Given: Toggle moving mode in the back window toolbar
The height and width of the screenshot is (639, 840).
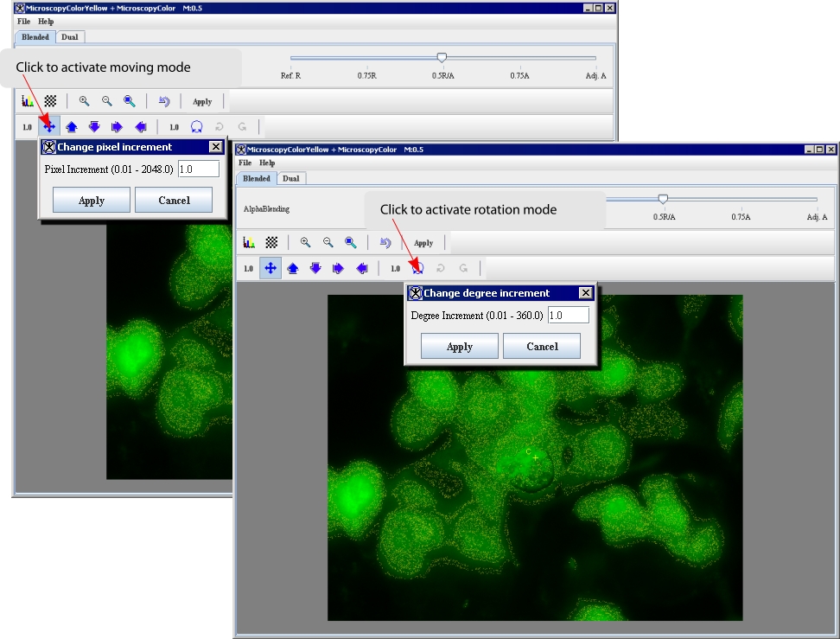Looking at the screenshot, I should point(49,126).
